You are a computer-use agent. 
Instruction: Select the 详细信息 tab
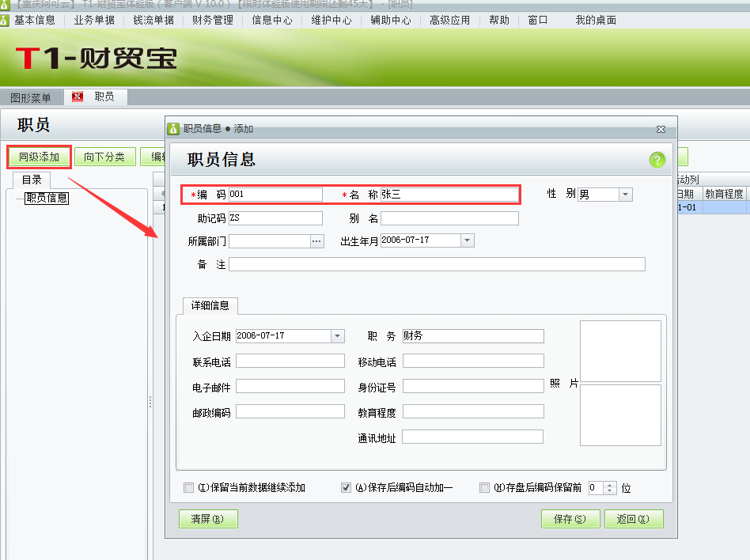pyautogui.click(x=210, y=305)
